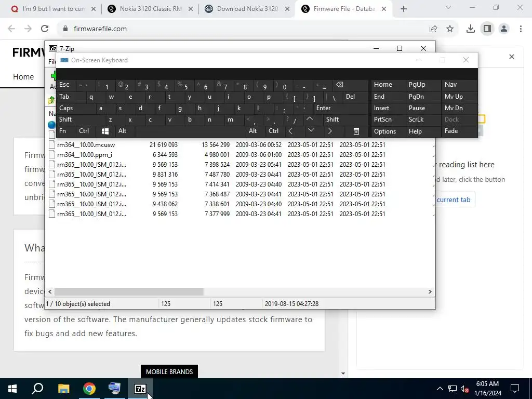Click the remote desktop taskbar icon

(x=114, y=389)
